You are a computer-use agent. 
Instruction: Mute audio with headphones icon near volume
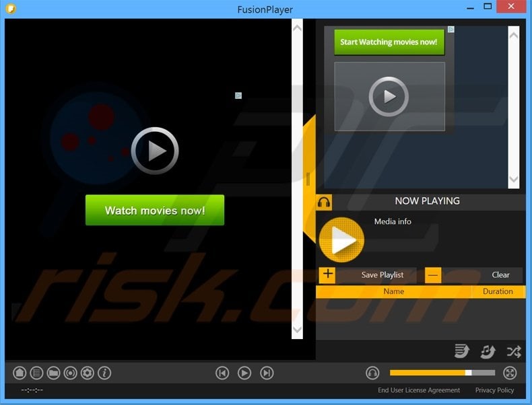click(x=372, y=373)
